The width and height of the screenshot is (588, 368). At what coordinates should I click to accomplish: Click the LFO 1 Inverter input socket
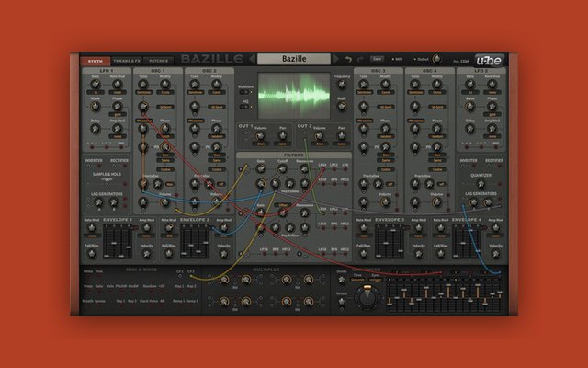(88, 166)
